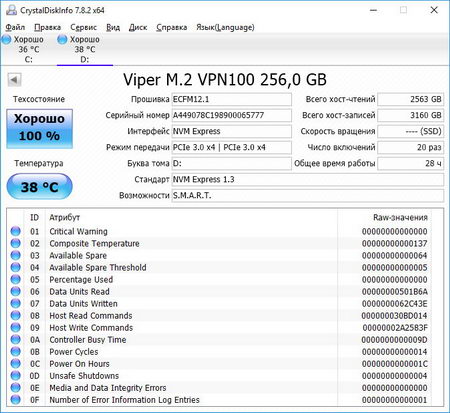Click the features field S.M.A.R.T.
The width and height of the screenshot is (450, 413).
click(307, 195)
